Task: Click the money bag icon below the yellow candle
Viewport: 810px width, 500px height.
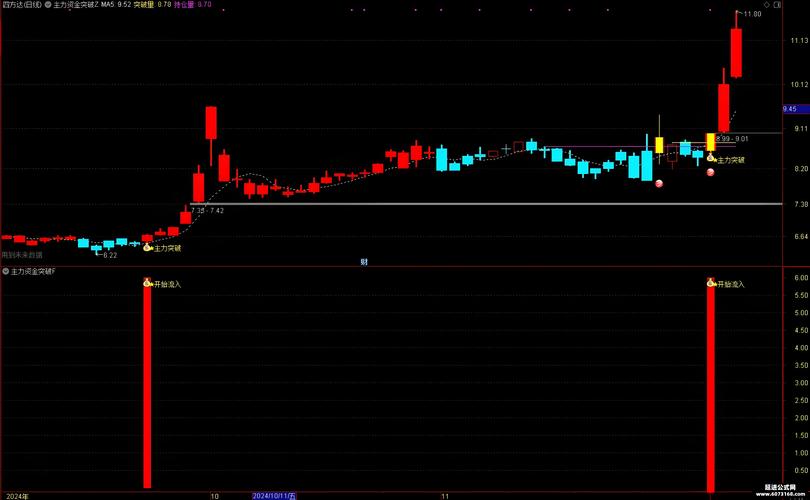Action: (711, 158)
